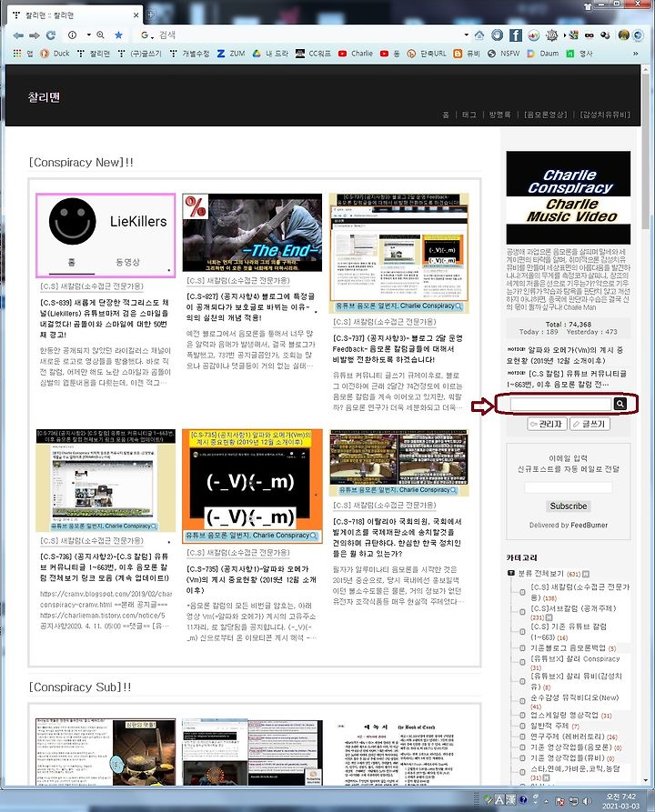Screen dimensions: 655x812
Task: Open the 방명록 menu in blog header
Action: (500, 115)
